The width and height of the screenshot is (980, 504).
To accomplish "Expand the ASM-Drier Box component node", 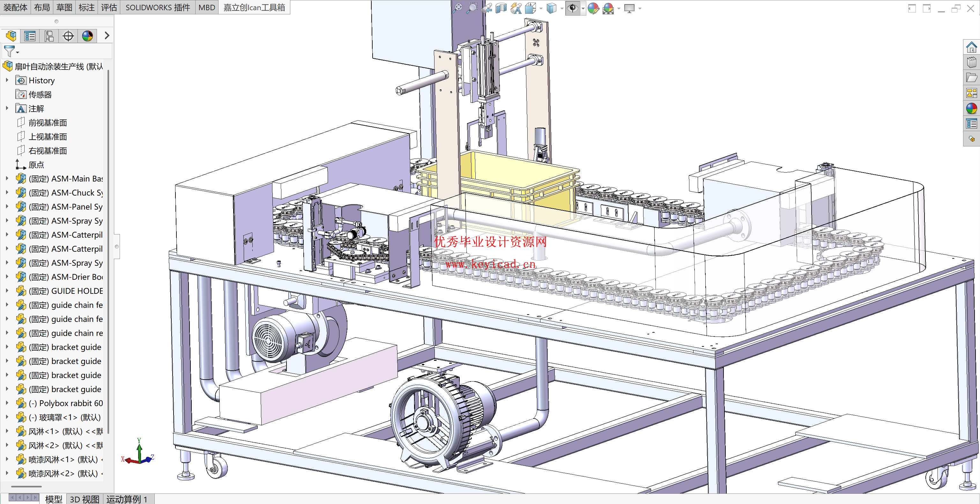I will [x=7, y=277].
